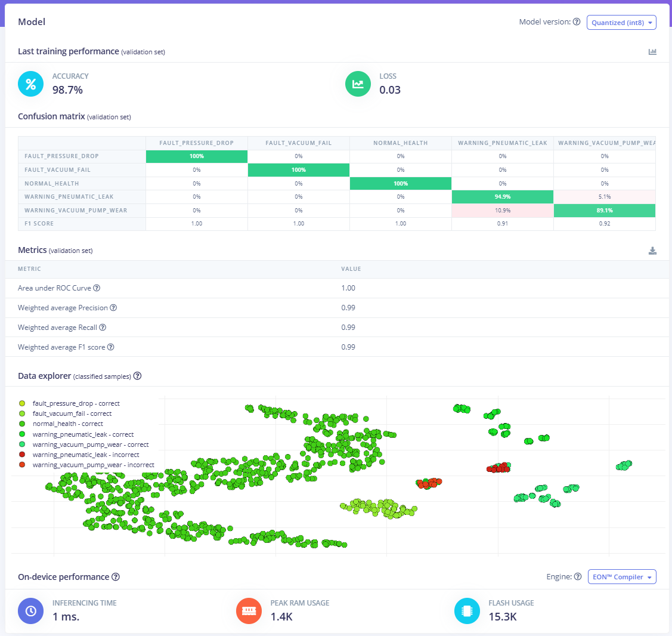Click the 89.1% confusion matrix cell
This screenshot has height=636, width=672.
tap(604, 211)
